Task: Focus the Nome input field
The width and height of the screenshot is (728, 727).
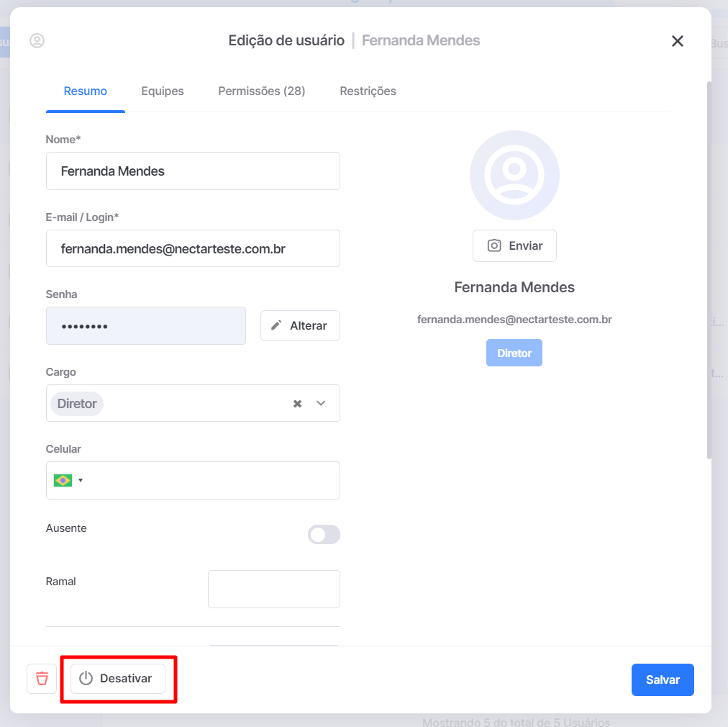Action: [x=193, y=171]
